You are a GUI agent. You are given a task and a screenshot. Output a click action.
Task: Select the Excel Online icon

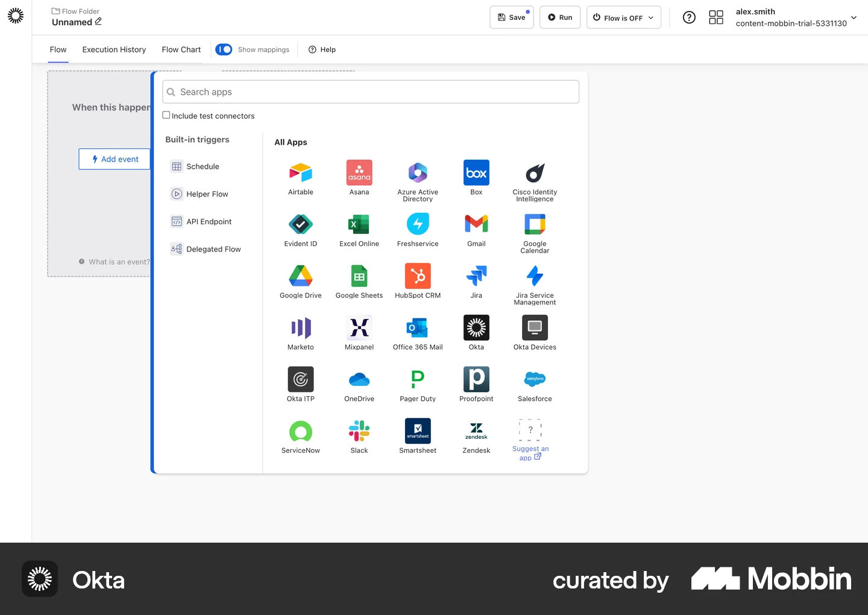click(359, 224)
